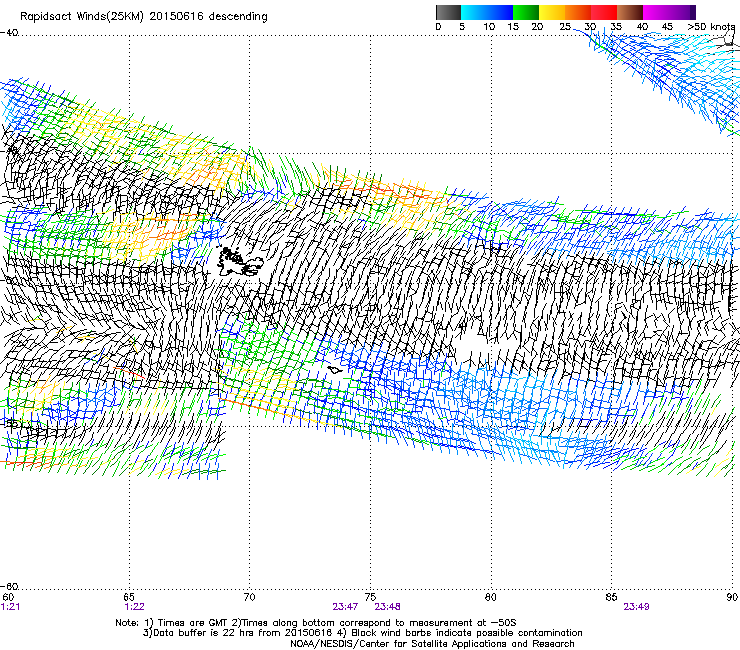Click the longitude axis label '70'
Screen dimensions: 740x650
click(x=249, y=597)
